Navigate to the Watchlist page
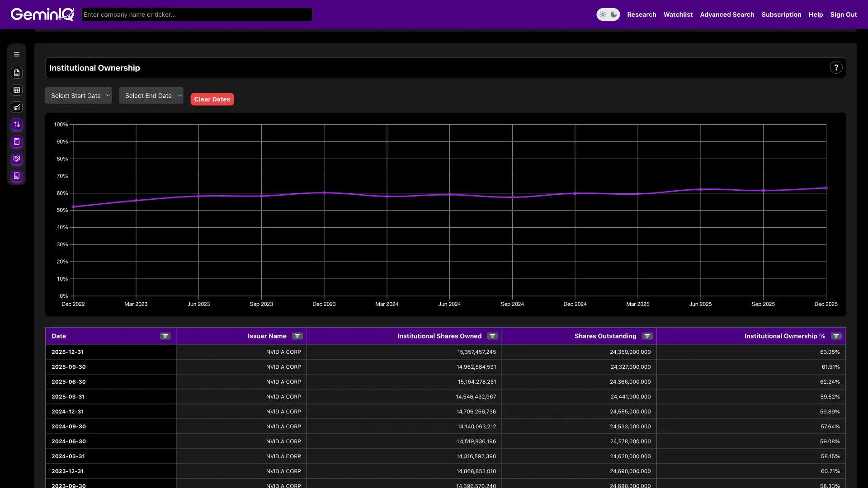Viewport: 868px width, 488px height. [x=678, y=14]
